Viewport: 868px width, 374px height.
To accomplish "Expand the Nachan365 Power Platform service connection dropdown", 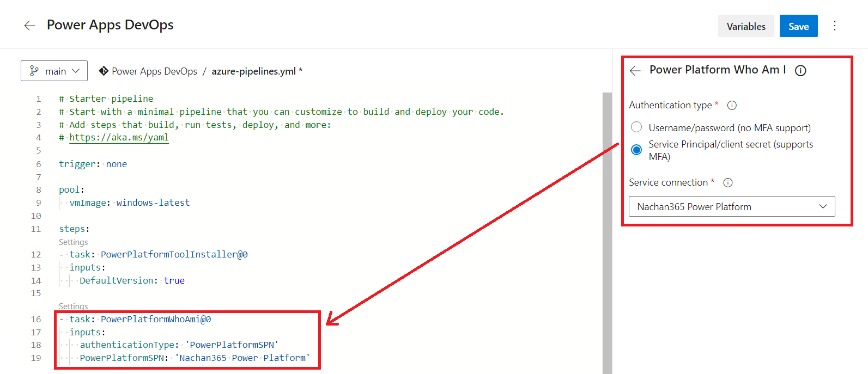I will tap(731, 206).
